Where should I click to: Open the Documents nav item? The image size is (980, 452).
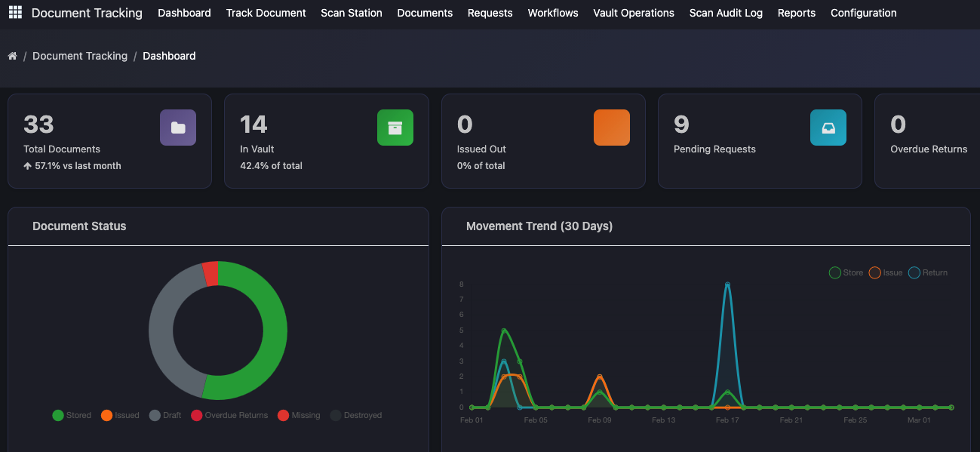[x=424, y=13]
